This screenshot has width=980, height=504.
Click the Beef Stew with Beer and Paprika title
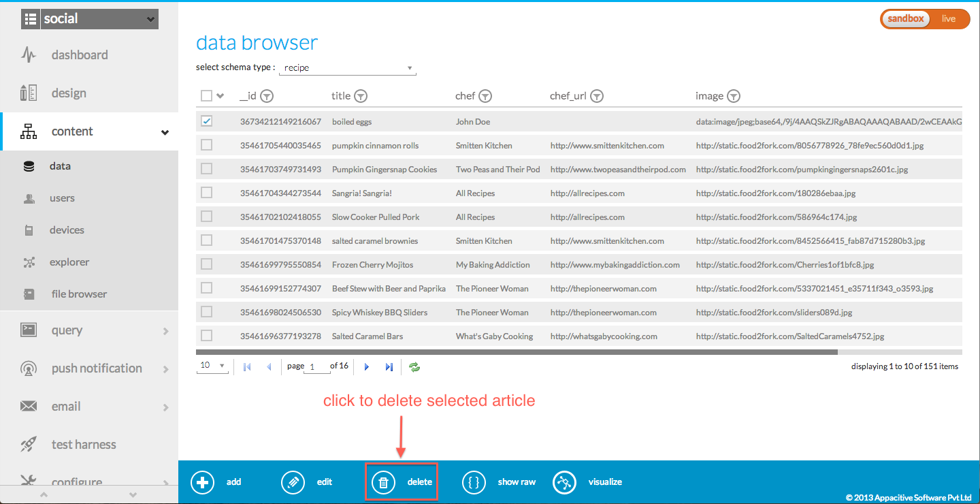pyautogui.click(x=389, y=289)
